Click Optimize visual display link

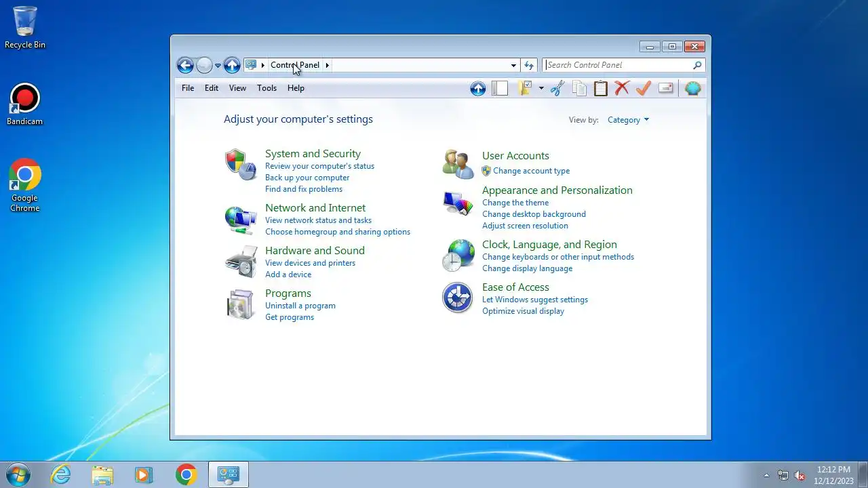pos(523,311)
